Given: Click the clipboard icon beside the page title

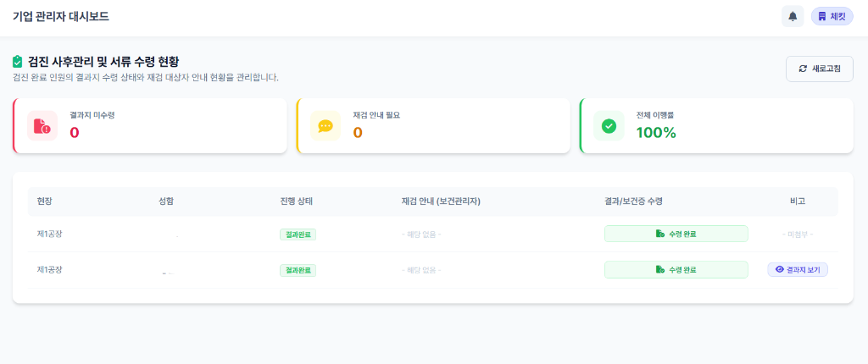Looking at the screenshot, I should point(18,62).
